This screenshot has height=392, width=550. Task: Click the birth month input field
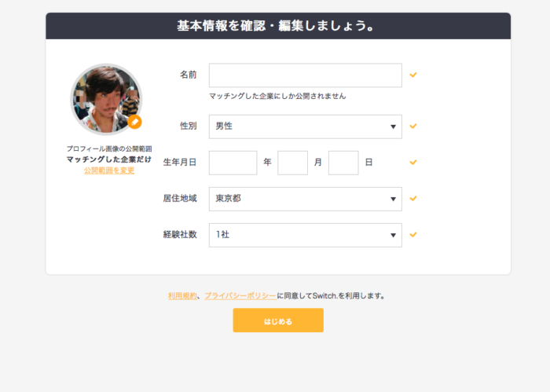click(292, 163)
